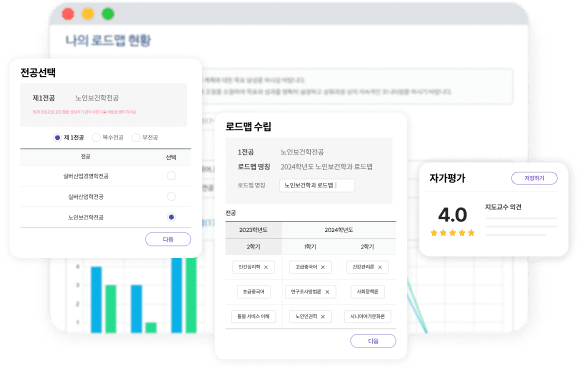The width and height of the screenshot is (581, 371).
Task: Select the 사회정책론 course chip
Action: [367, 292]
